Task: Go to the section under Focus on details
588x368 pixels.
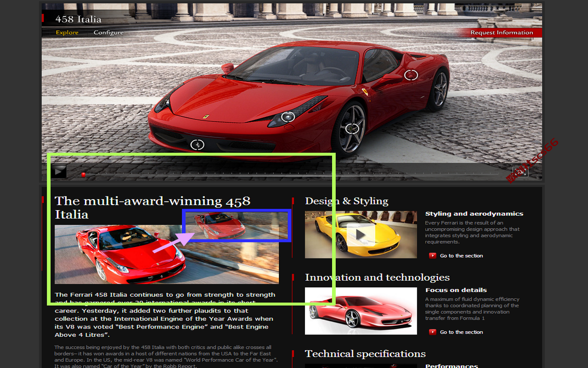Action: pyautogui.click(x=456, y=332)
